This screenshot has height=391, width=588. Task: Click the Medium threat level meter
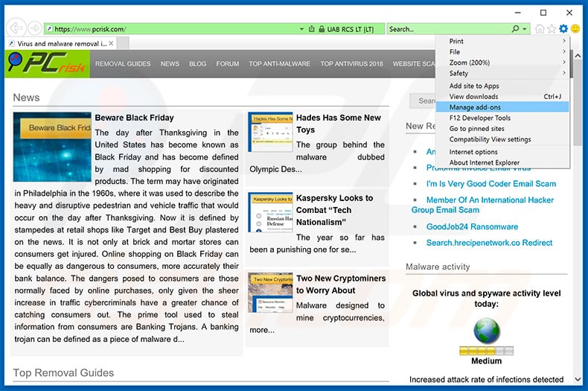coord(486,351)
